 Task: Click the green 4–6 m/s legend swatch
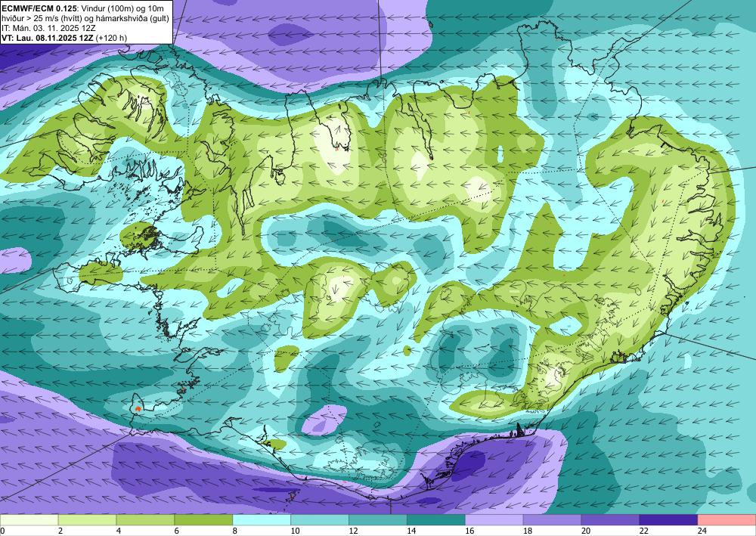pyautogui.click(x=146, y=519)
